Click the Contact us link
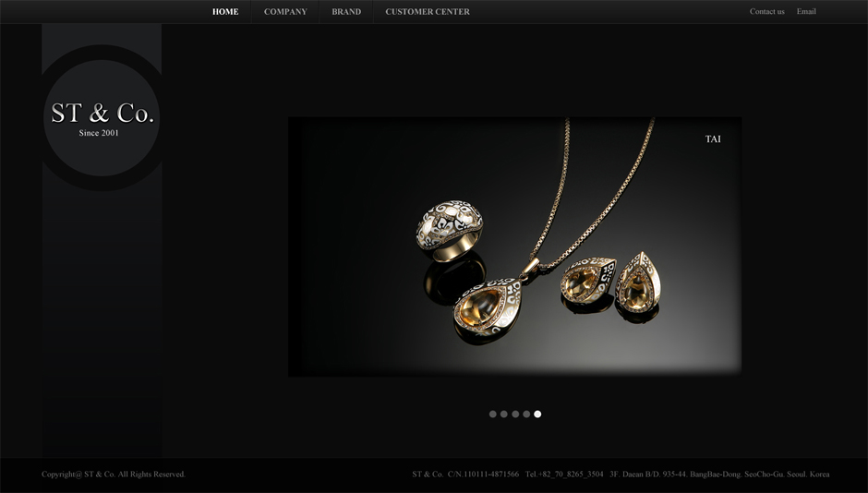 pyautogui.click(x=766, y=12)
